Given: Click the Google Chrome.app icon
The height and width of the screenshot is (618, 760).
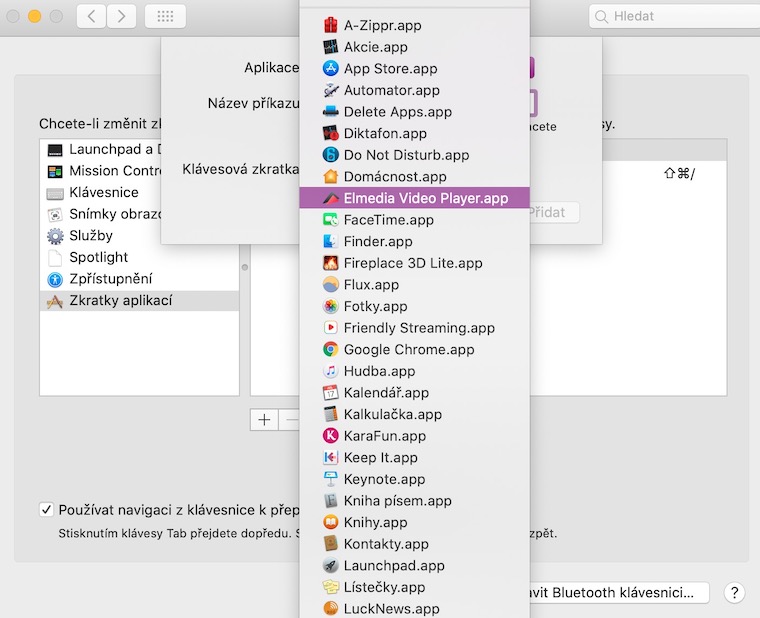Looking at the screenshot, I should pyautogui.click(x=331, y=349).
